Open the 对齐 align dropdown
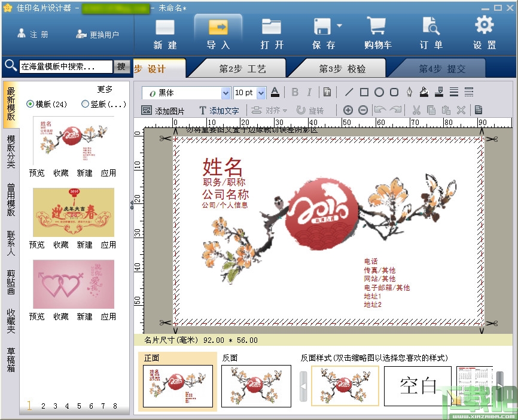The height and width of the screenshot is (420, 518). (x=269, y=110)
